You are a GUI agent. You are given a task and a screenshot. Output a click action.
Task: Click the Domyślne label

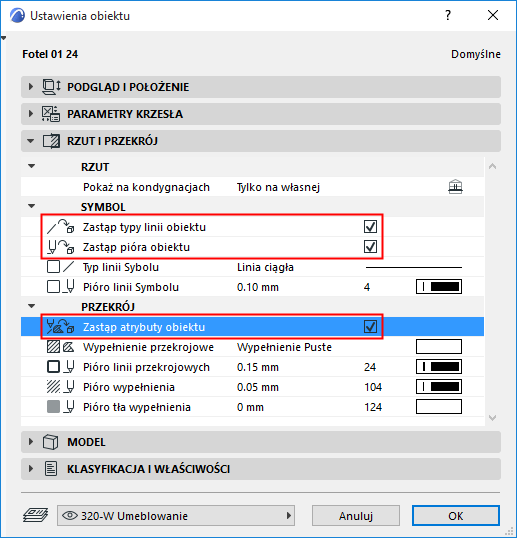tap(475, 54)
